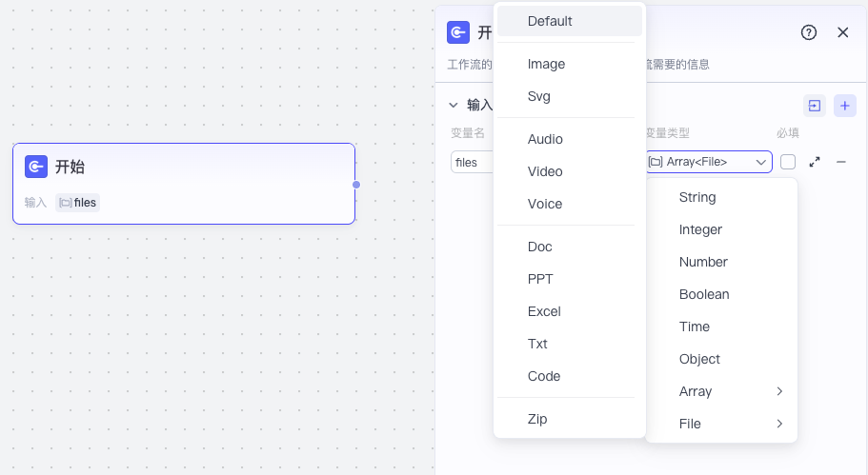Click the output port of the start node
The height and width of the screenshot is (475, 868).
point(355,185)
